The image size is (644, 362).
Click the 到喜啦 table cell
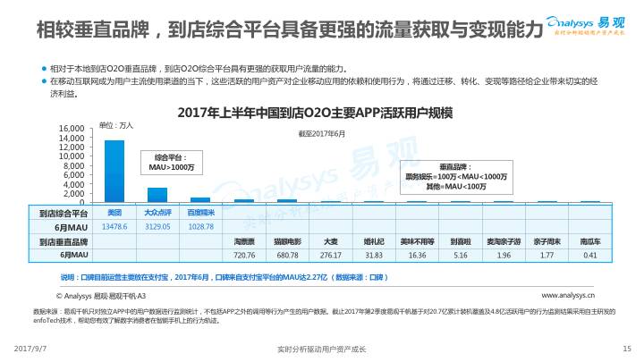(461, 241)
